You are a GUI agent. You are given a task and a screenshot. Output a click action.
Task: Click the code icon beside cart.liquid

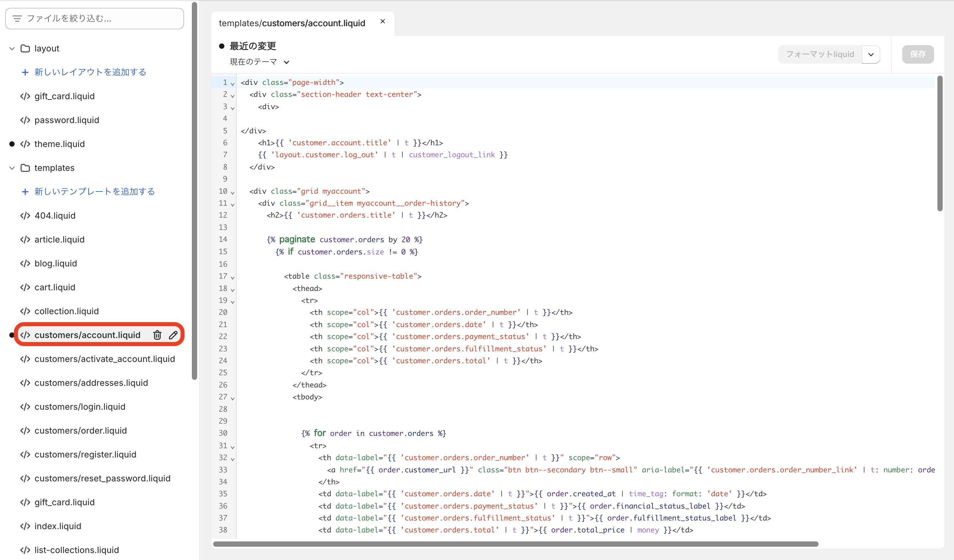[25, 287]
